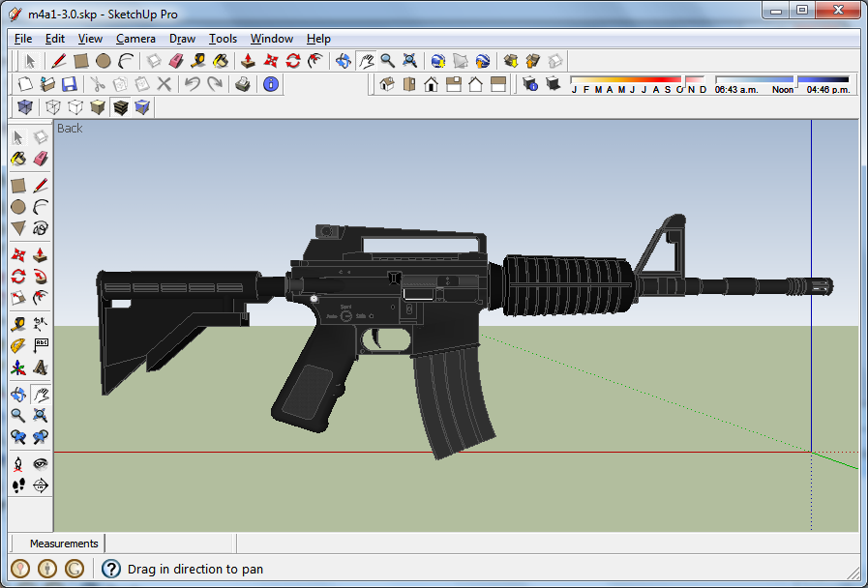
Task: Click the Open file icon
Action: click(x=47, y=84)
